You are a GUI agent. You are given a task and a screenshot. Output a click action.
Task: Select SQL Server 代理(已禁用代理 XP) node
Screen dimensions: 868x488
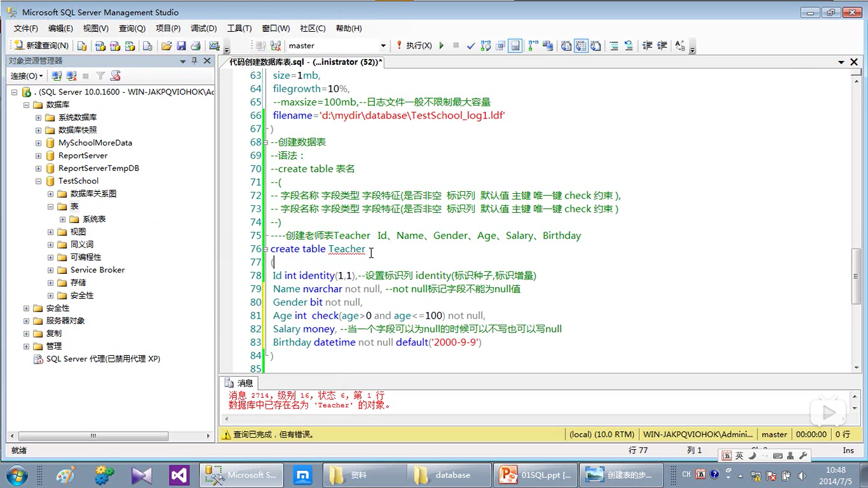(x=103, y=359)
